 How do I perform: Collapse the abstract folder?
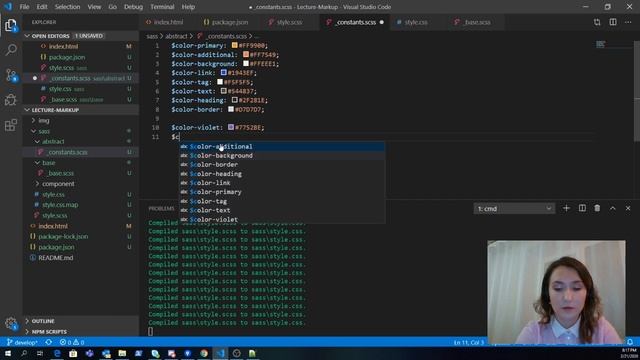coord(53,142)
